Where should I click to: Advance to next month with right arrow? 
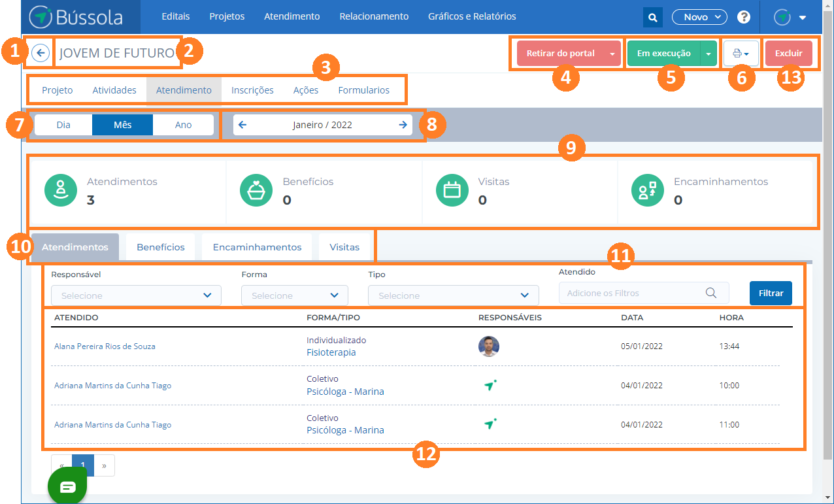[x=403, y=125]
